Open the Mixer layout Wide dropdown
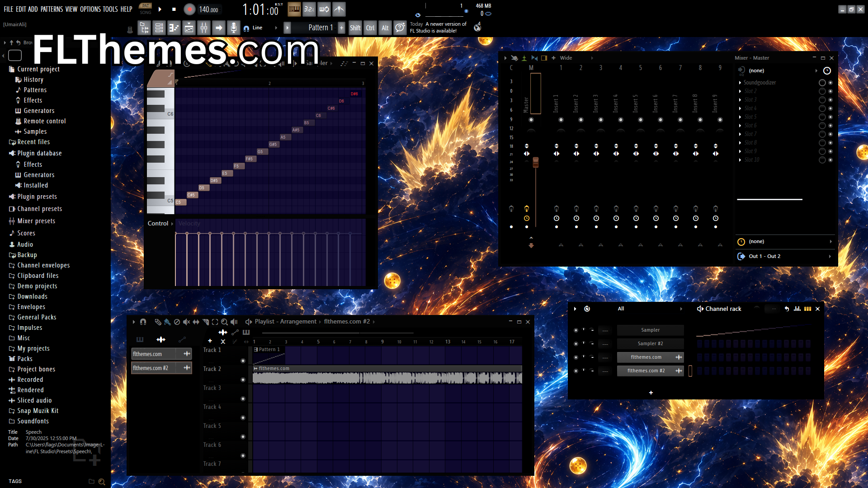 (576, 58)
